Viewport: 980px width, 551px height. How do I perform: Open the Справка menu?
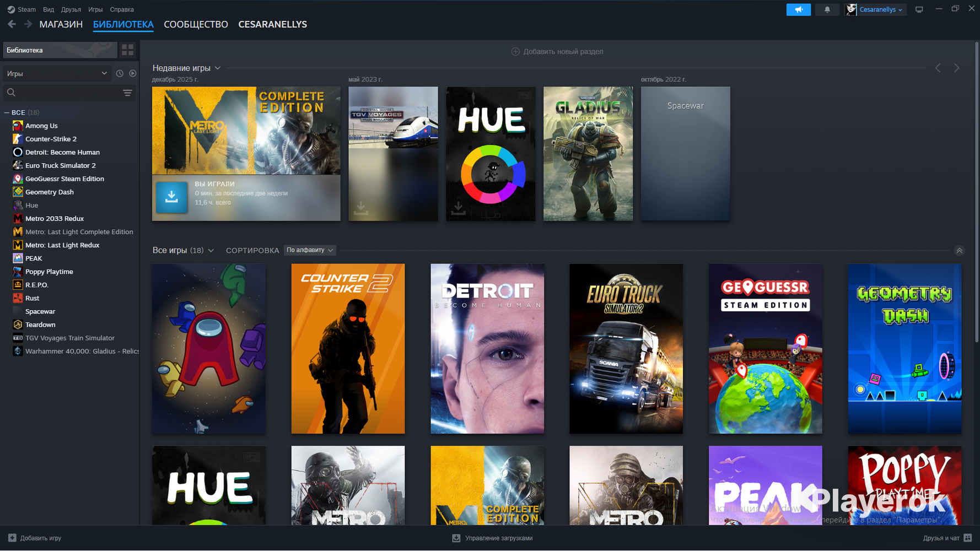[x=122, y=9]
